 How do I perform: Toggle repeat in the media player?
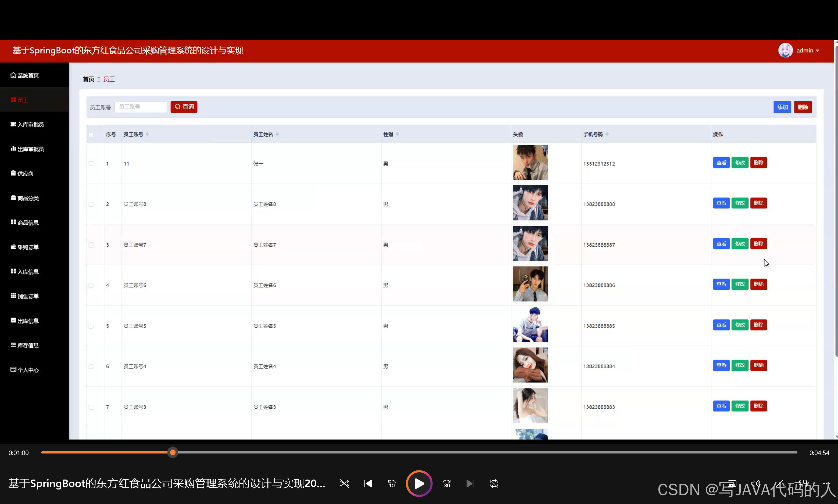point(494,483)
